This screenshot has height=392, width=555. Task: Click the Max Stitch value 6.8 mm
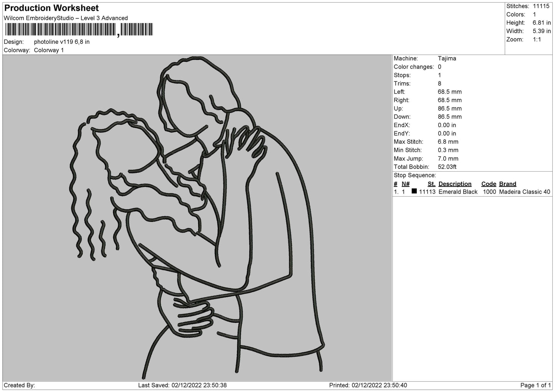448,142
